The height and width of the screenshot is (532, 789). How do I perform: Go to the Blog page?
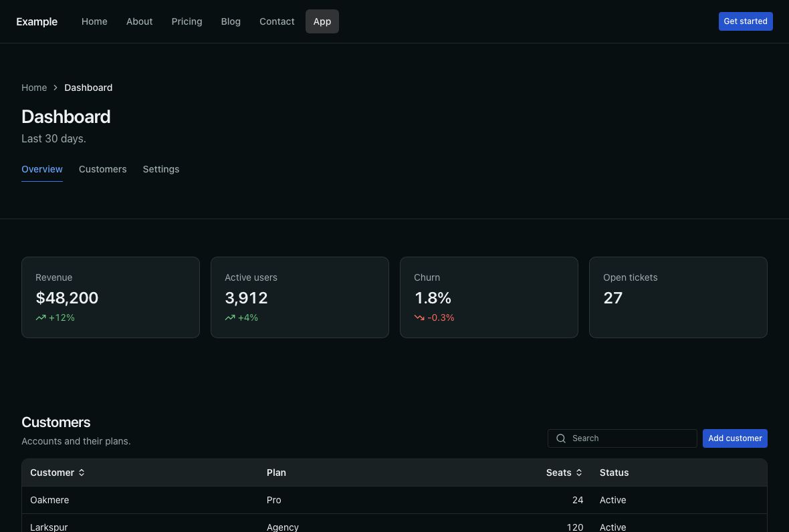(231, 21)
